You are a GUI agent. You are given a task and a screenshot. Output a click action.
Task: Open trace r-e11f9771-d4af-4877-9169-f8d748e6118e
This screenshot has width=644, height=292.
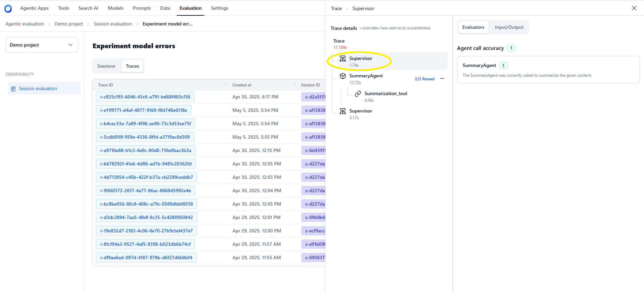click(x=144, y=110)
